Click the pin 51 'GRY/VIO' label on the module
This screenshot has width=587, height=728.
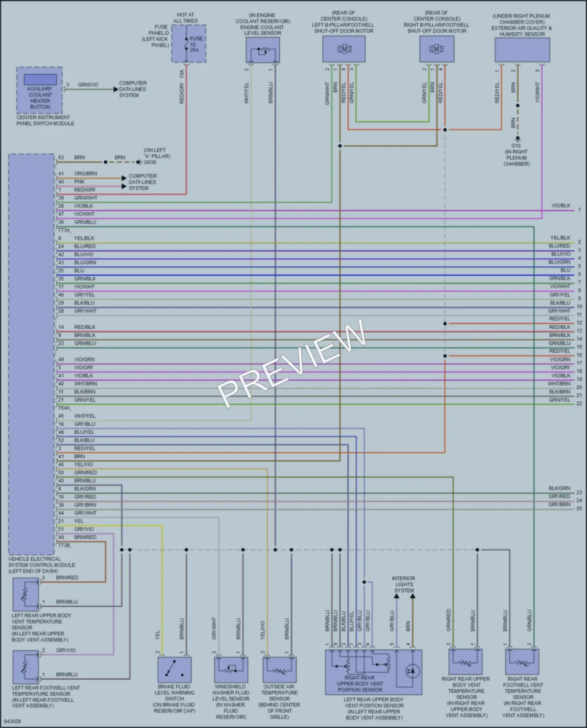[x=84, y=529]
